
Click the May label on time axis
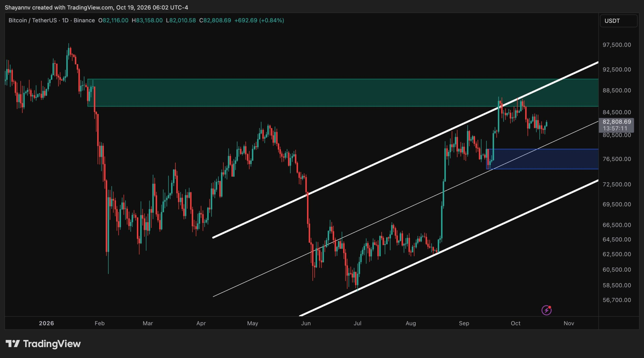tap(253, 323)
